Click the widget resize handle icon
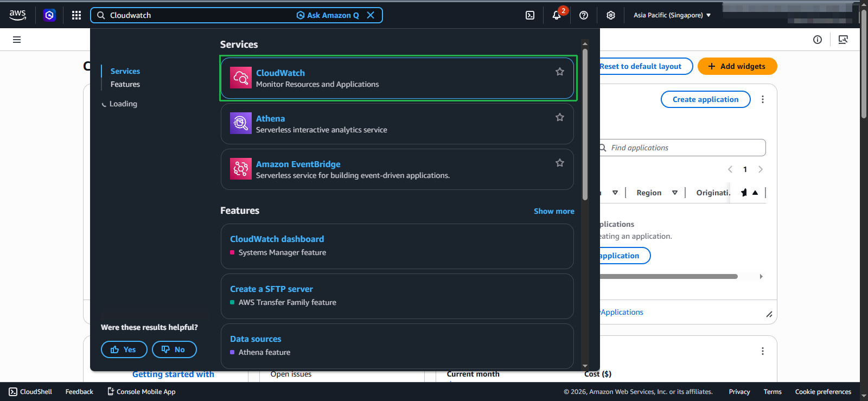Viewport: 868px width, 401px height. (x=769, y=314)
